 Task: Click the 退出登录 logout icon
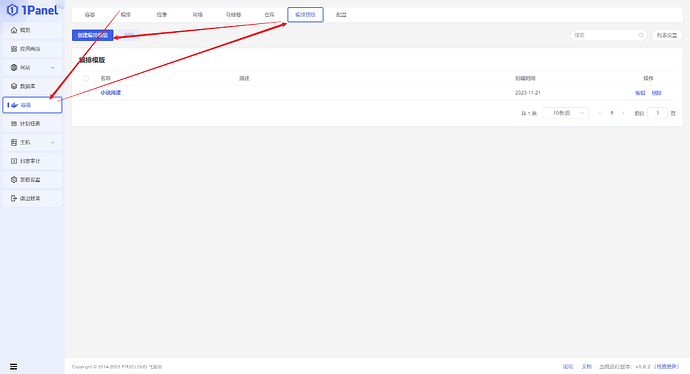[14, 198]
